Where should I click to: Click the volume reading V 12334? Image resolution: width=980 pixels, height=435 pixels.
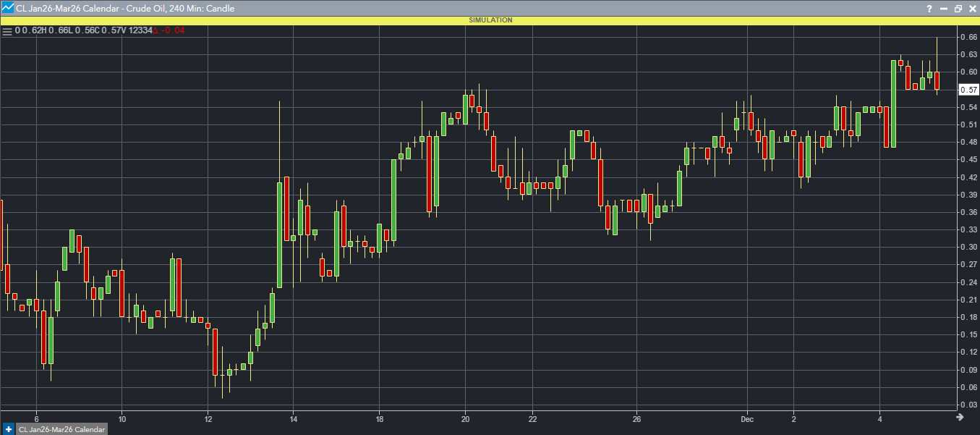pos(137,31)
